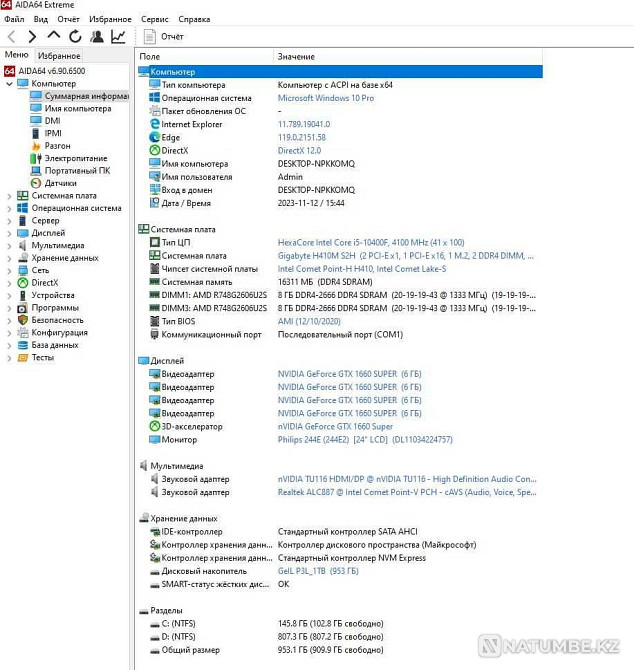Expand the Операционная система tree node
This screenshot has width=634, height=670.
(x=9, y=209)
